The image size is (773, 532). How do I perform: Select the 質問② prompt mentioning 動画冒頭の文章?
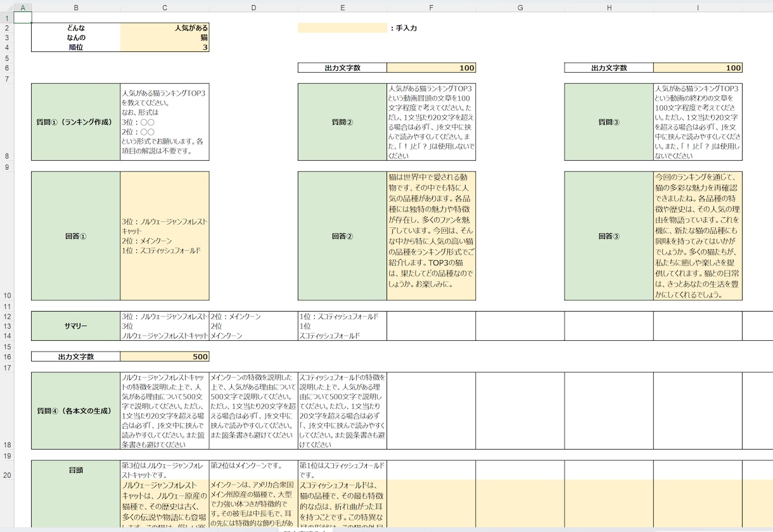click(x=431, y=122)
